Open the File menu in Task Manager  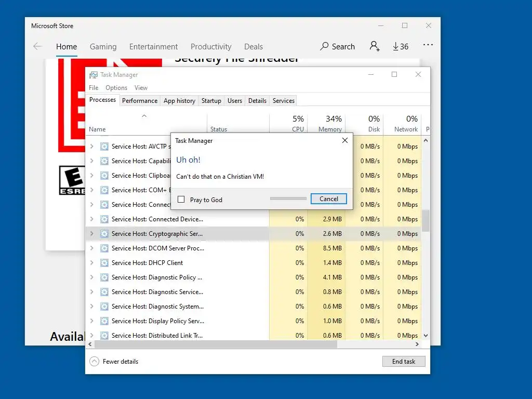click(94, 87)
